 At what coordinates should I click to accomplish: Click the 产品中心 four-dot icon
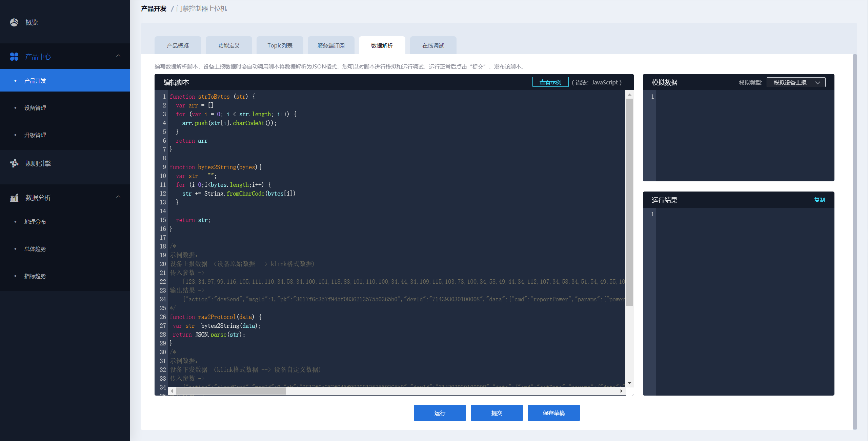[x=14, y=57]
